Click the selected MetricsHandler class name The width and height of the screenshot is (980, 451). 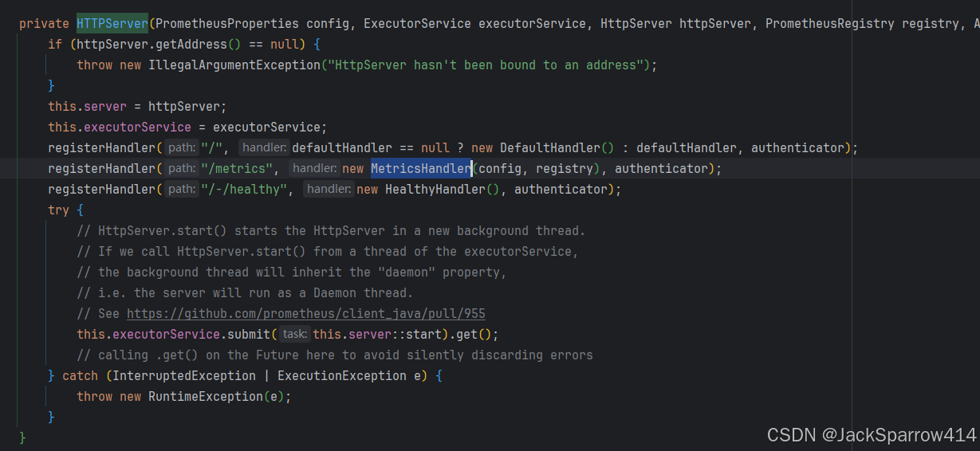[x=421, y=169]
